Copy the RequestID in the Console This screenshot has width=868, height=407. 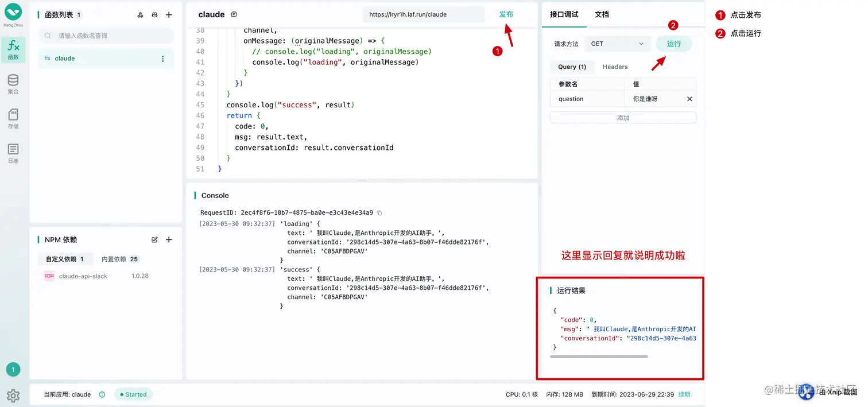click(379, 213)
